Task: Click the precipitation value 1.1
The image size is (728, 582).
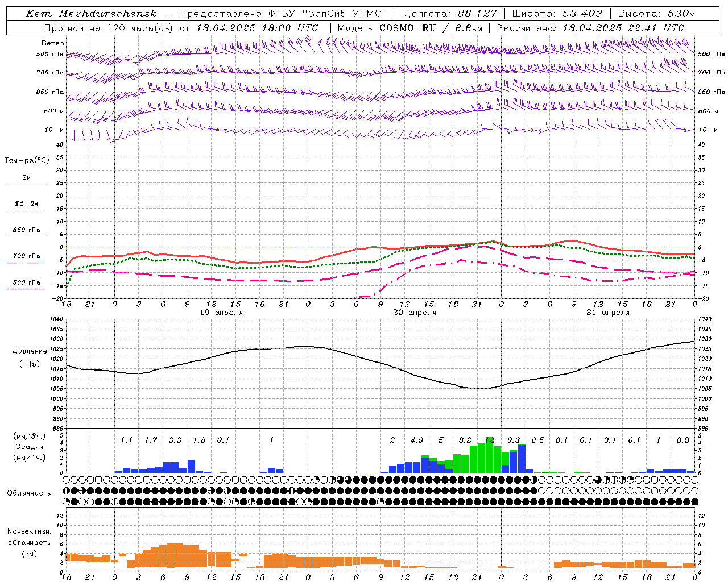Action: coord(126,440)
